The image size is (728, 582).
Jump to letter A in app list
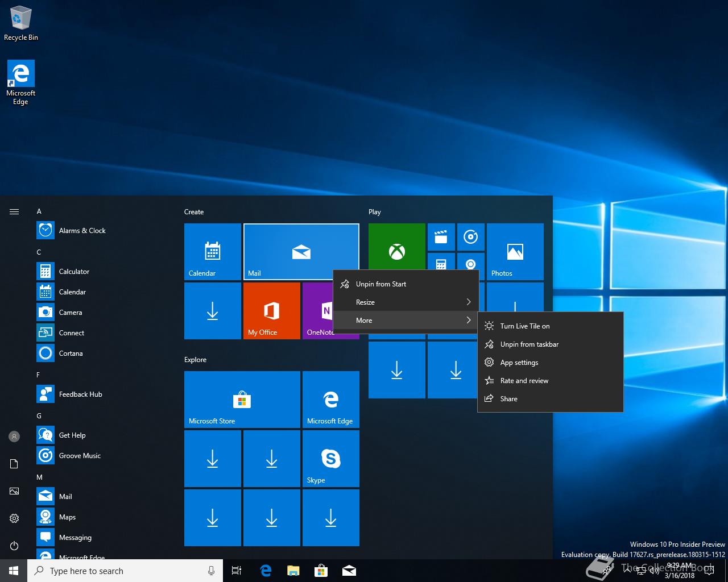tap(39, 211)
